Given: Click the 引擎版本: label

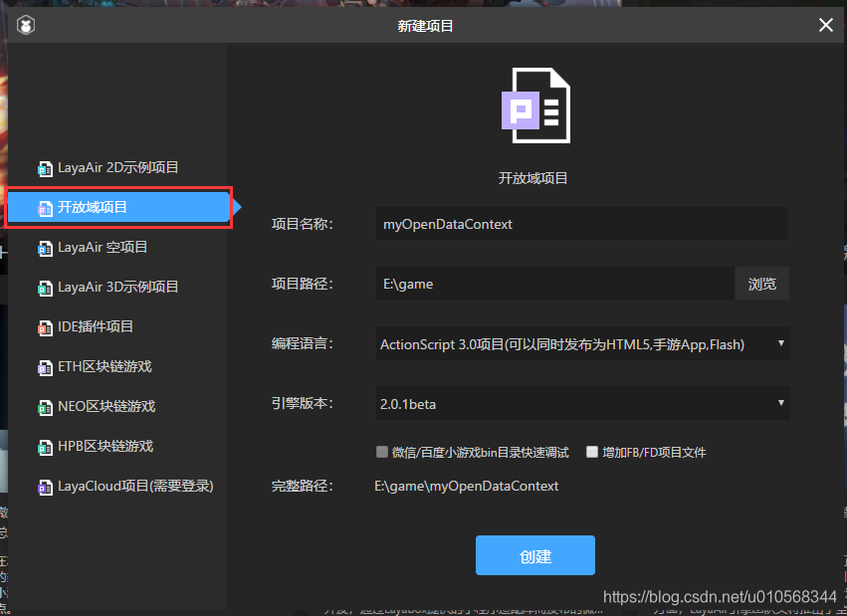Looking at the screenshot, I should pos(302,403).
